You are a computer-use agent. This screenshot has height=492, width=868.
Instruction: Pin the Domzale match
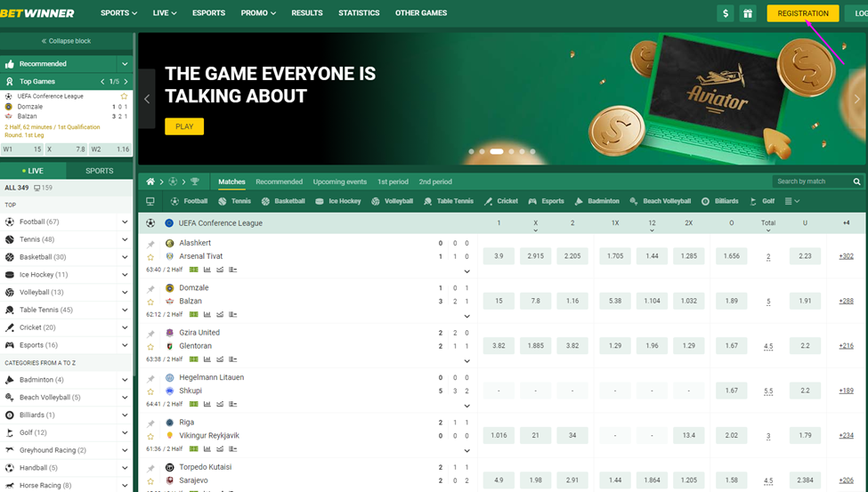point(150,289)
